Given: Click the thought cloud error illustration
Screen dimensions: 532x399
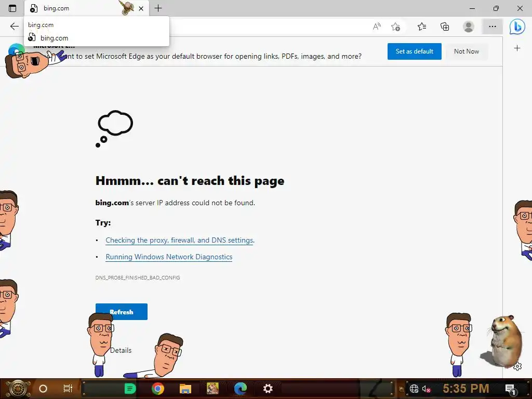Looking at the screenshot, I should [114, 129].
